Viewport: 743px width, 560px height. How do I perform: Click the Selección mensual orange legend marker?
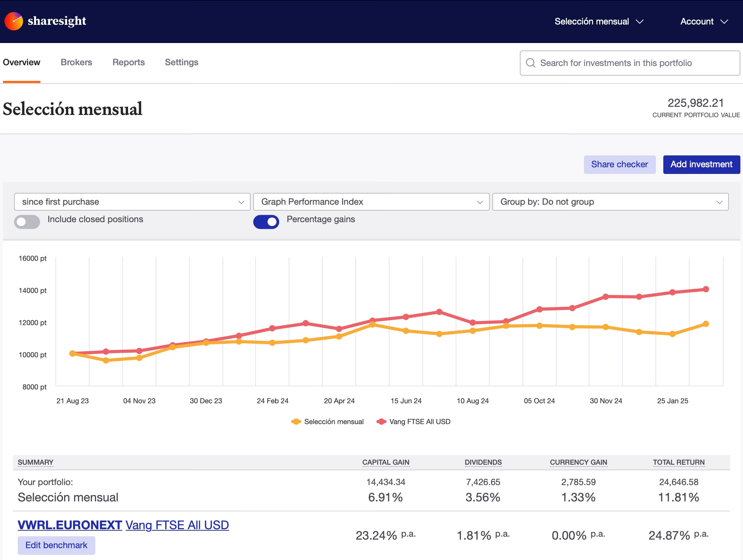(x=296, y=422)
